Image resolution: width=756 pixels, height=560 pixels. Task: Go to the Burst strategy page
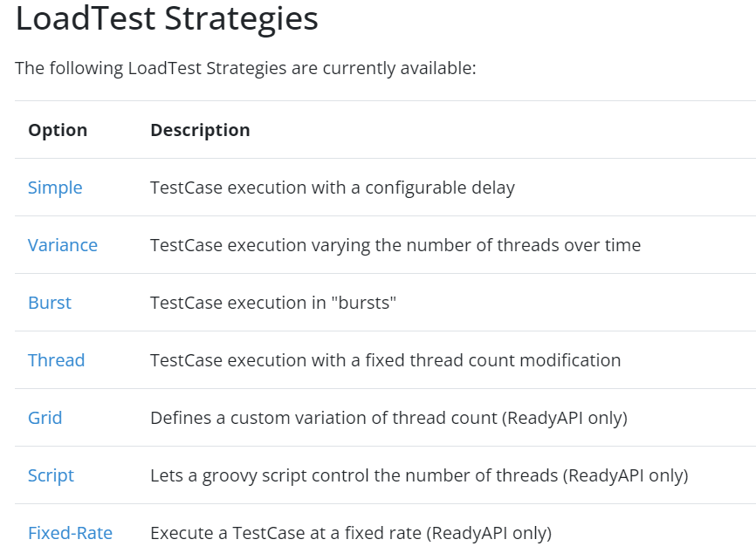50,303
